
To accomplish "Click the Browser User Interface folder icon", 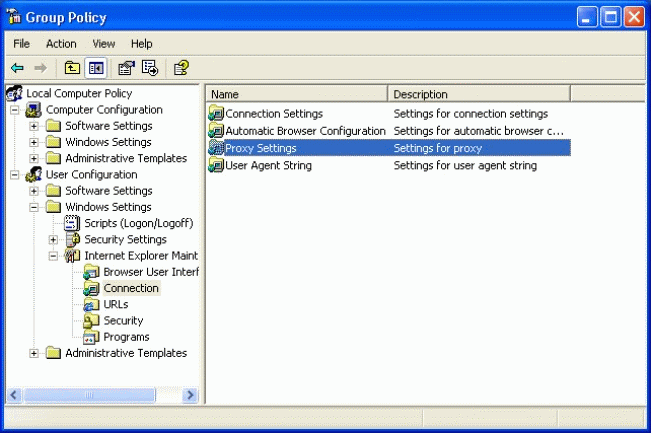I will coord(91,272).
